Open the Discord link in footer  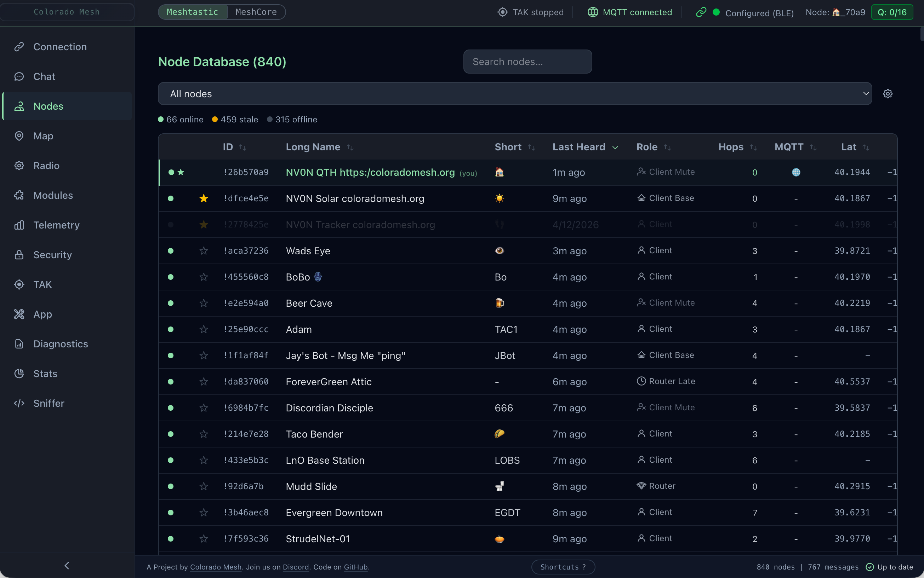(x=296, y=567)
